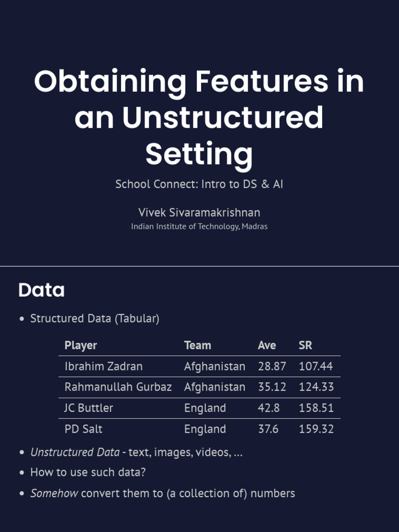Select the subtitle 'School Connect: Intro to DS & AI'
Viewport: 399px width, 532px height.
coord(199,184)
